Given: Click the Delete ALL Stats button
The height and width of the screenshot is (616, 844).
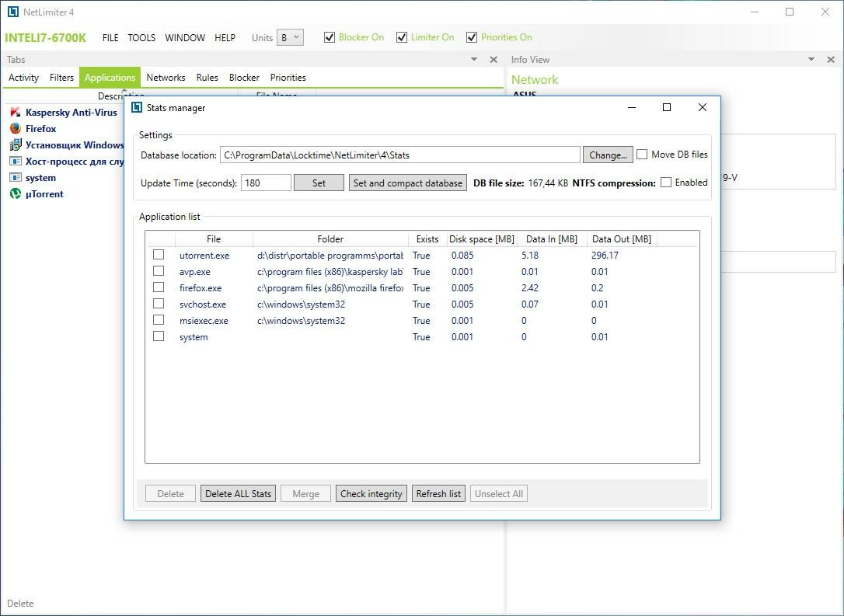Looking at the screenshot, I should pyautogui.click(x=238, y=494).
